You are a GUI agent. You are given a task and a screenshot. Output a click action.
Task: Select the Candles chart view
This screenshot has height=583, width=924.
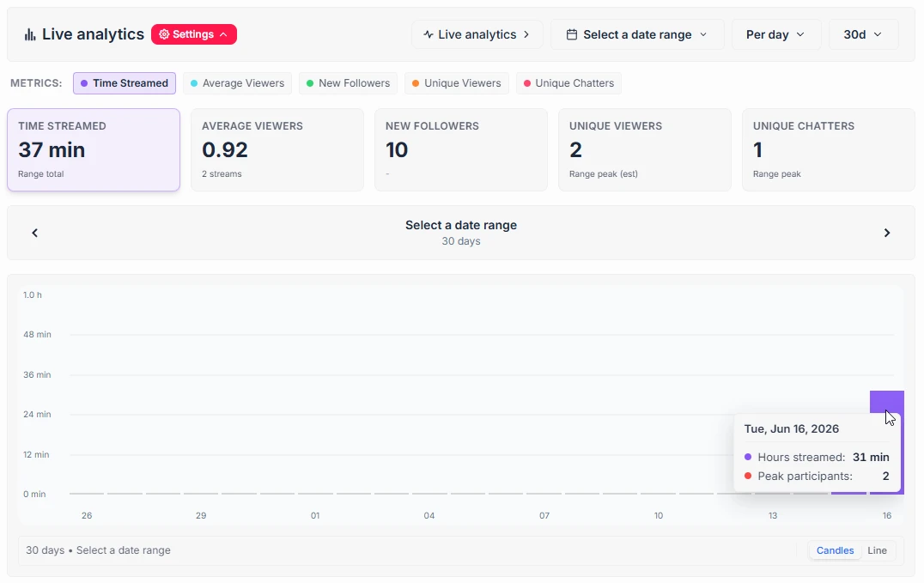835,550
